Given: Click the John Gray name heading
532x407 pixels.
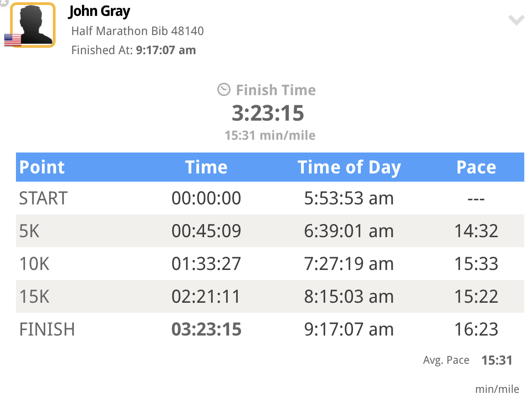Looking at the screenshot, I should point(99,11).
